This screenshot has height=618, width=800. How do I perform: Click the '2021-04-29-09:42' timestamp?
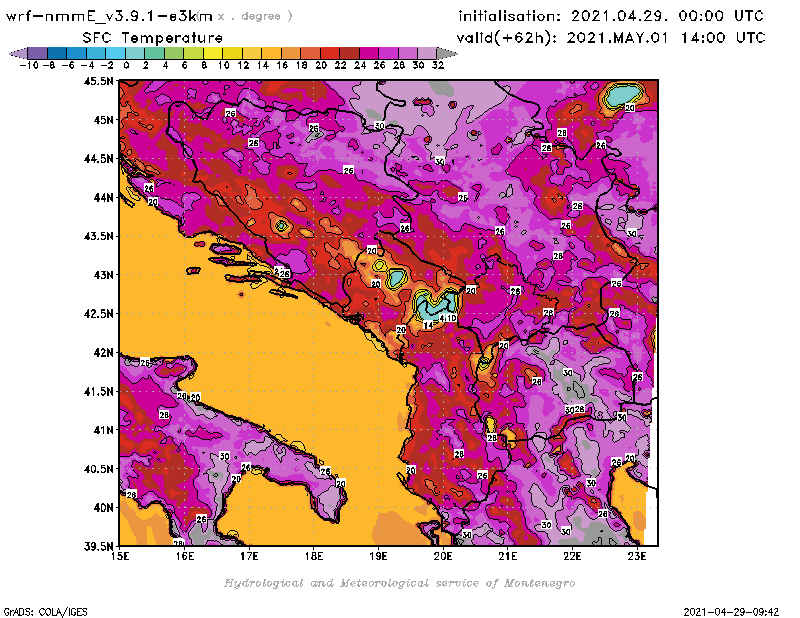coord(731,612)
